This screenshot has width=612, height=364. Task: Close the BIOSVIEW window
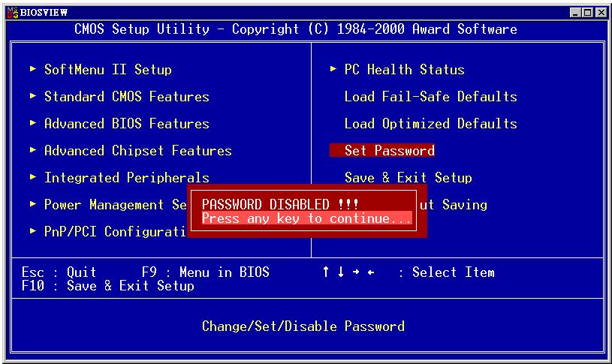click(601, 13)
